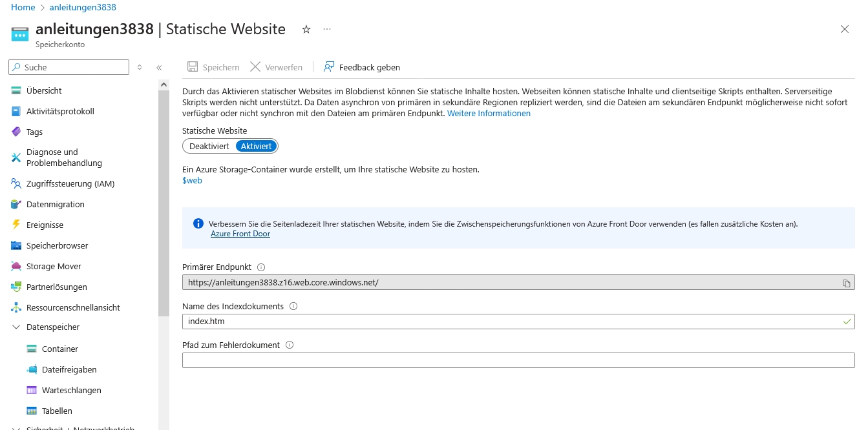Click info icon beside Name des Indexdokuments
Screen dimensions: 868x430
coord(293,307)
